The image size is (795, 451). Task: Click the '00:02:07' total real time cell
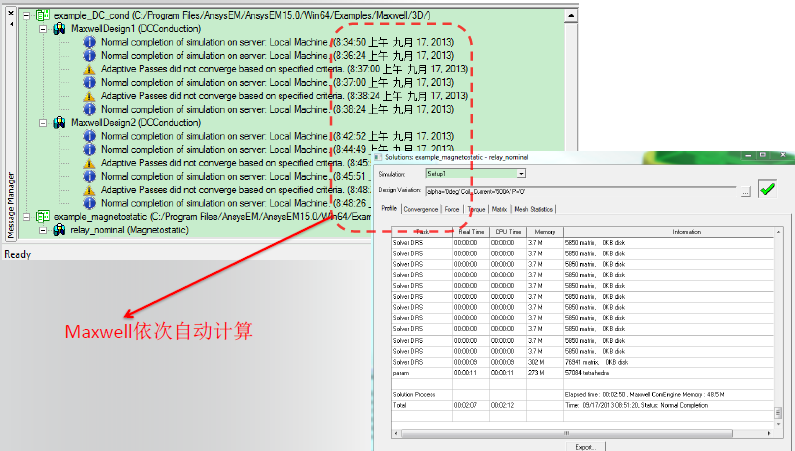click(x=471, y=405)
